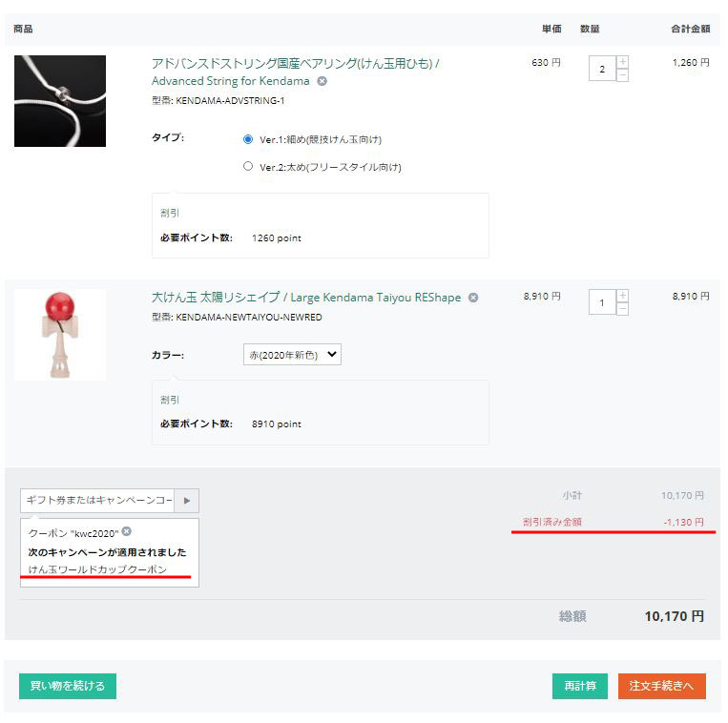Click the 買い物を続ける button

[68, 687]
